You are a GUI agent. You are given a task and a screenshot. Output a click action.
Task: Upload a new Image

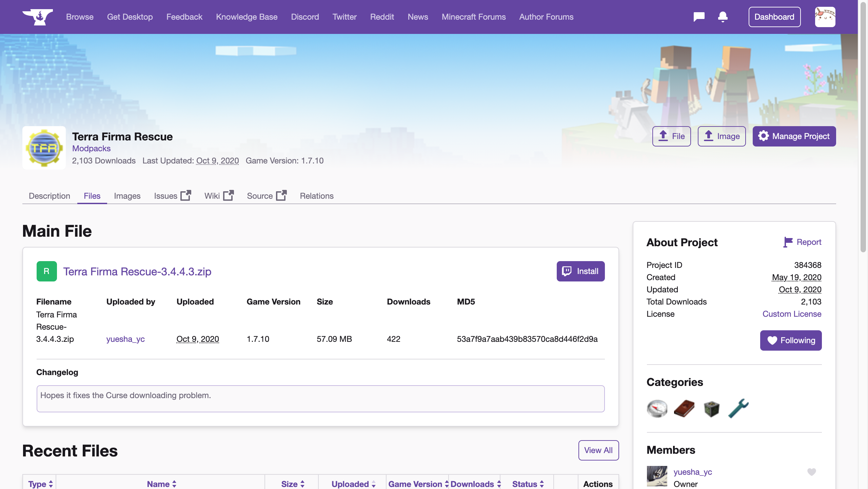722,136
